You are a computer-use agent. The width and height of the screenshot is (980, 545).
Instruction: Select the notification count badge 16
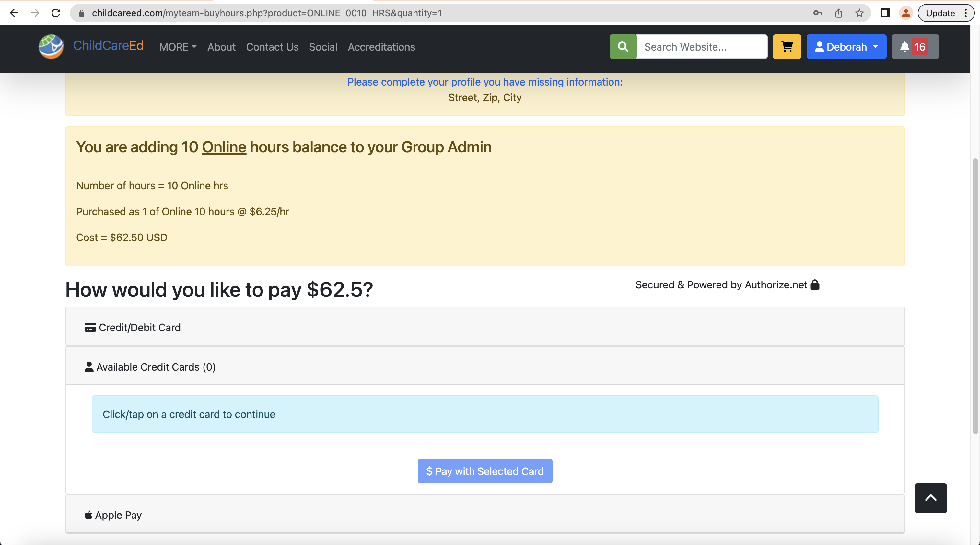pos(920,47)
